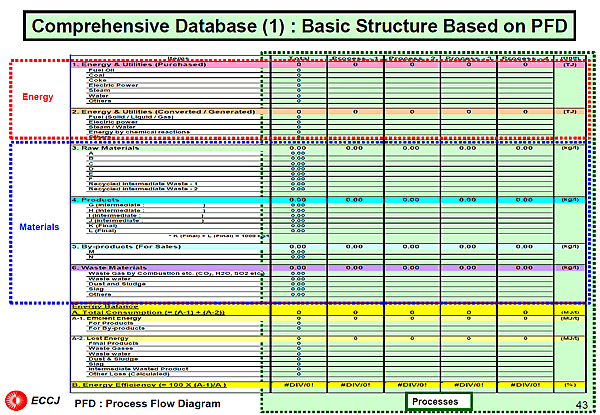Select the red 'Energy' section label
Viewport: 600px width, 415px height.
(38, 97)
